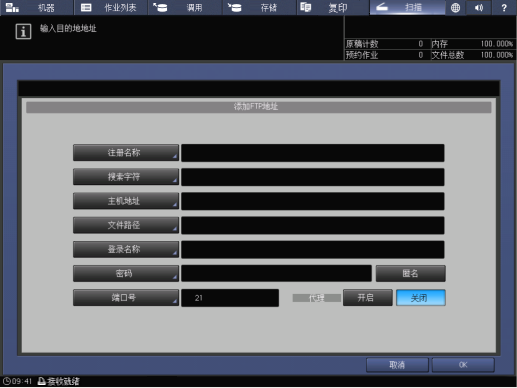This screenshot has height=388, width=517.
Task: Click the 添加FTP地址 title bar
Action: (258, 107)
